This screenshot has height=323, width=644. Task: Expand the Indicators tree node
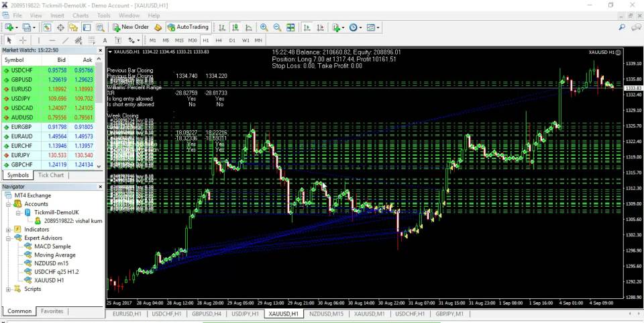coord(9,229)
